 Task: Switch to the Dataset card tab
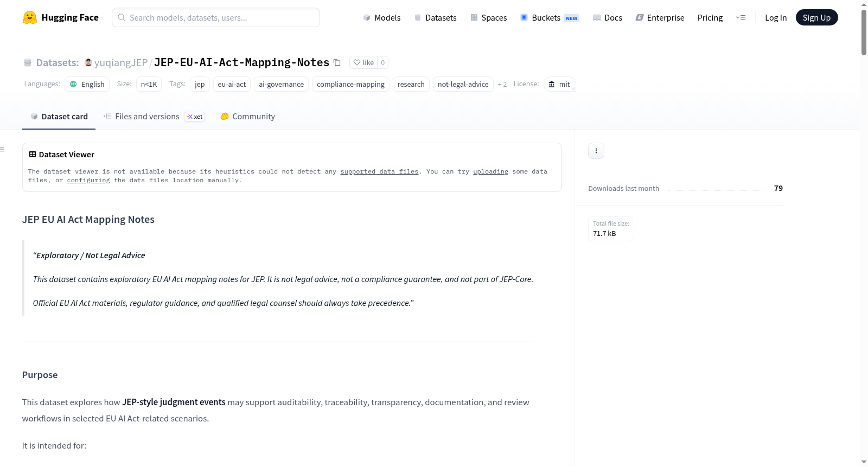(59, 117)
